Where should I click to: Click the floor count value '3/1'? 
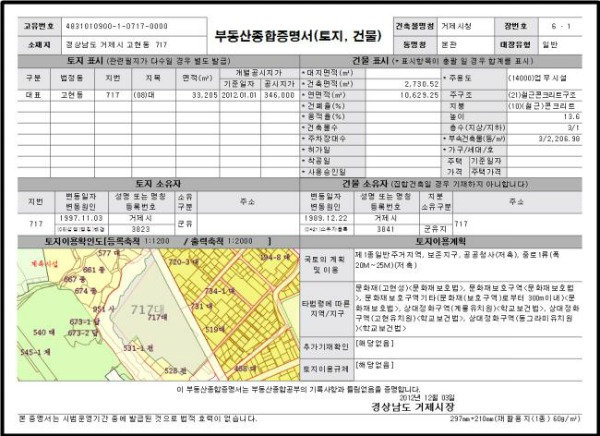pyautogui.click(x=574, y=127)
